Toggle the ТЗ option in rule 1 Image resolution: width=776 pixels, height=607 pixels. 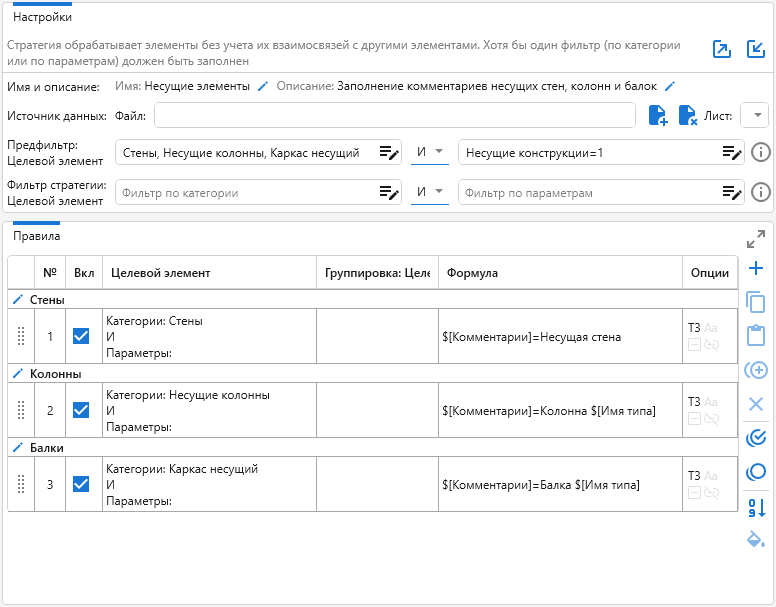click(694, 327)
